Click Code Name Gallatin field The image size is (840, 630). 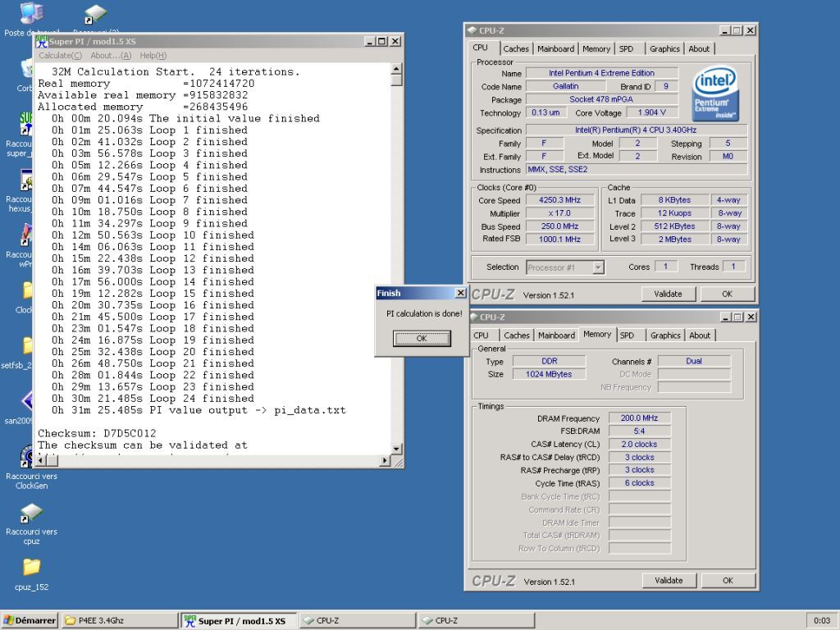(x=566, y=86)
